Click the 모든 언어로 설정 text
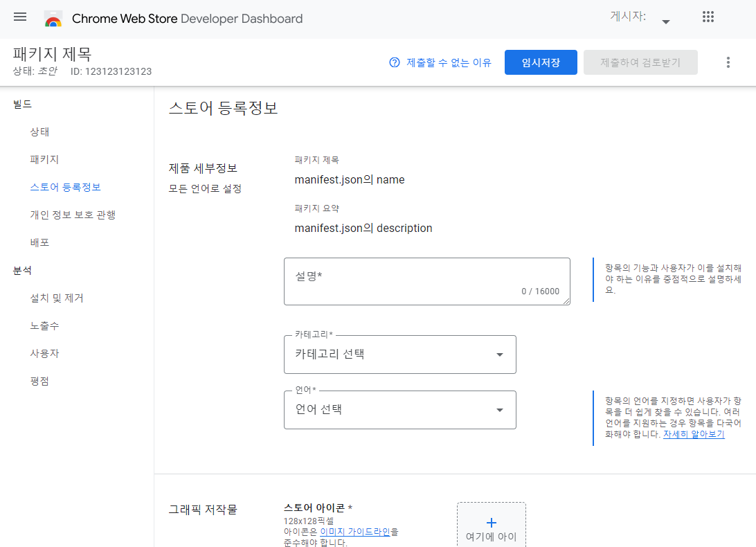 205,188
